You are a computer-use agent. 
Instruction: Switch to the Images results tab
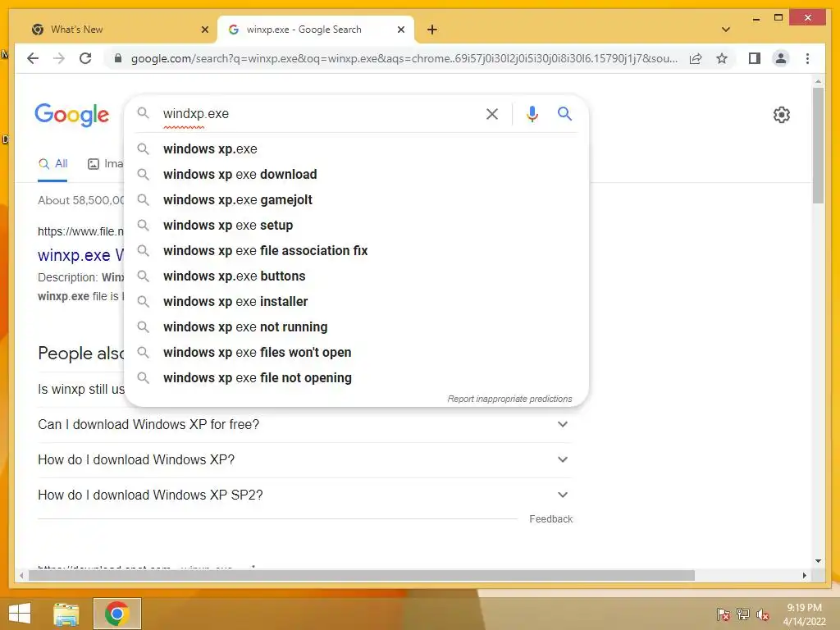point(106,164)
